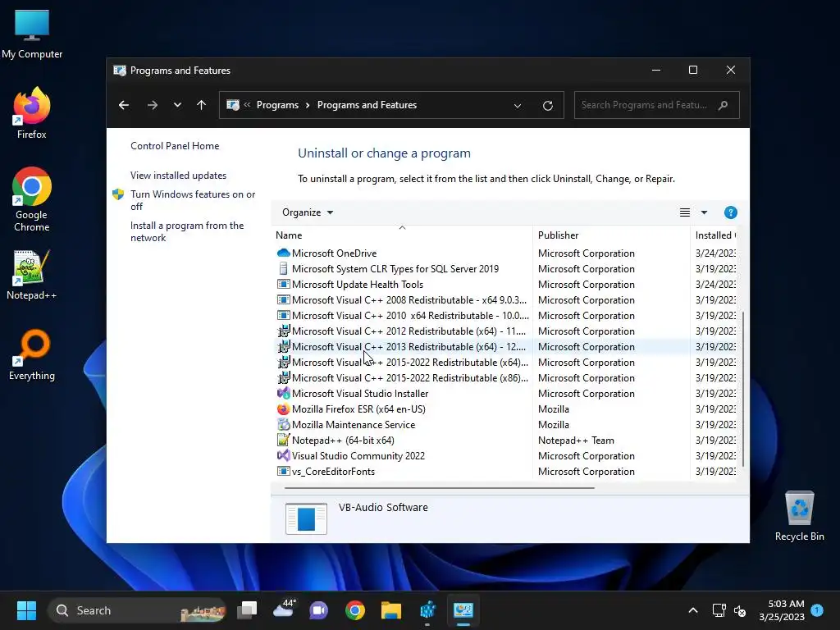
Task: Select Mozilla Firefox ESR icon in list
Action: pyautogui.click(x=283, y=409)
